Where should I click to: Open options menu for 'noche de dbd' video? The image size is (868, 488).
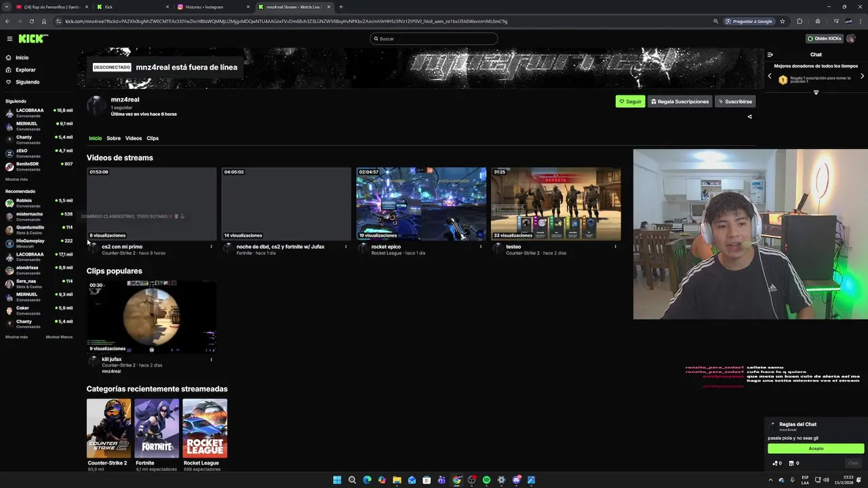(346, 247)
